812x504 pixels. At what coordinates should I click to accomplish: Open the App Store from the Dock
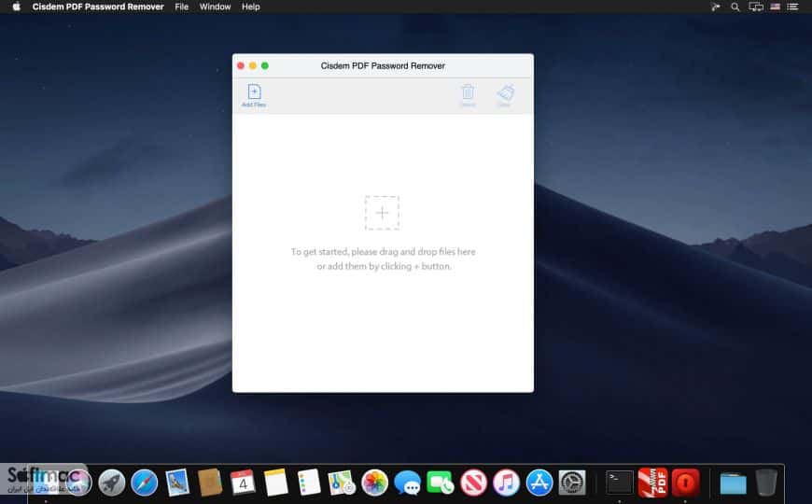coord(539,483)
